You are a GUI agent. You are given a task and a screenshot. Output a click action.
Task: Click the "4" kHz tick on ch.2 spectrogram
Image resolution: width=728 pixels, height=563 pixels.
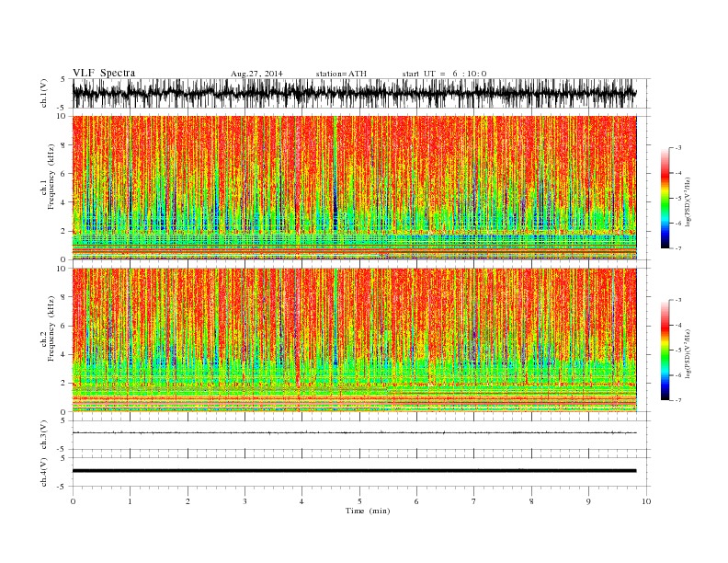pyautogui.click(x=64, y=355)
